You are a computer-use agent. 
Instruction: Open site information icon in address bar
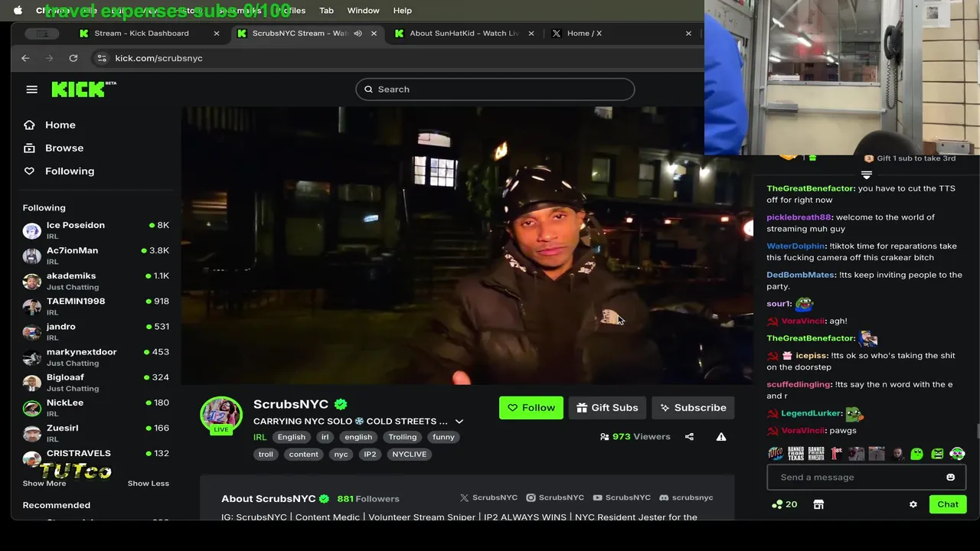[102, 58]
